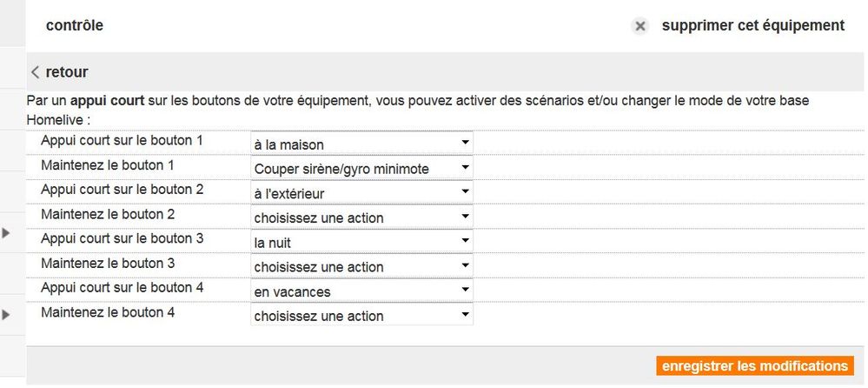The height and width of the screenshot is (388, 868).
Task: Open the dropdown for Appui court sur le bouton 4
Action: click(362, 290)
